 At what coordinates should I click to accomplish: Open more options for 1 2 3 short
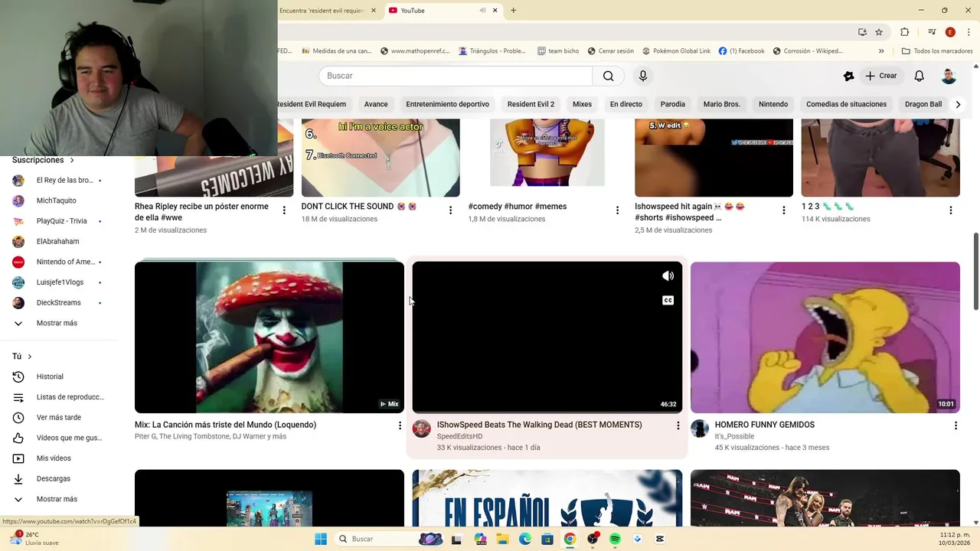tap(950, 210)
